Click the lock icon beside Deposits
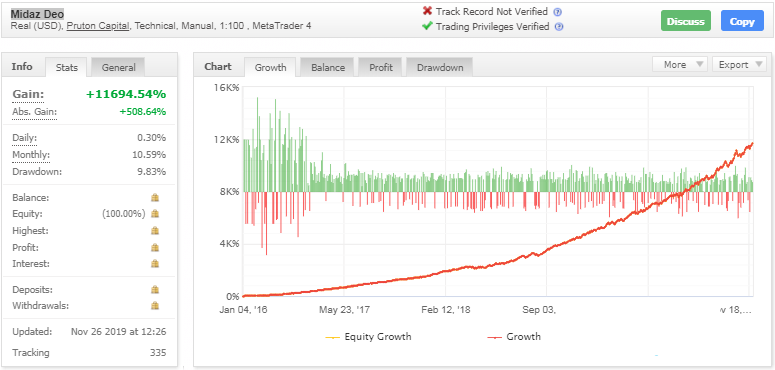This screenshot has width=775, height=370. click(155, 289)
